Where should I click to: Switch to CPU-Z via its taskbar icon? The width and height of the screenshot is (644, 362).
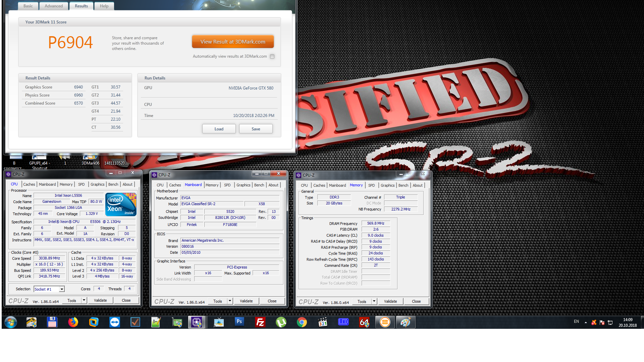coord(197,322)
